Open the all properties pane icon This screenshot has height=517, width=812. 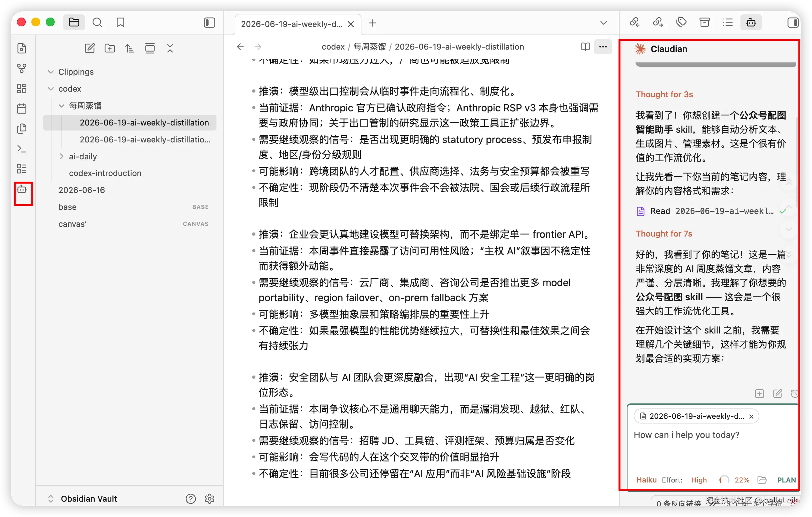tap(705, 23)
